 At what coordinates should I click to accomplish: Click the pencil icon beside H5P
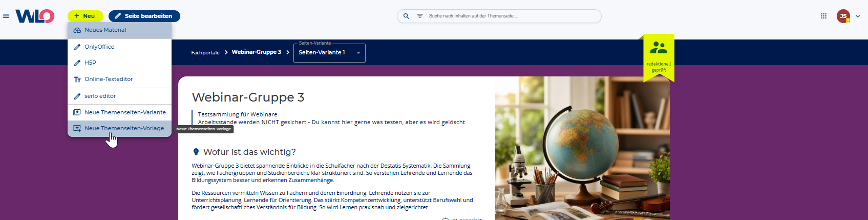[x=77, y=63]
